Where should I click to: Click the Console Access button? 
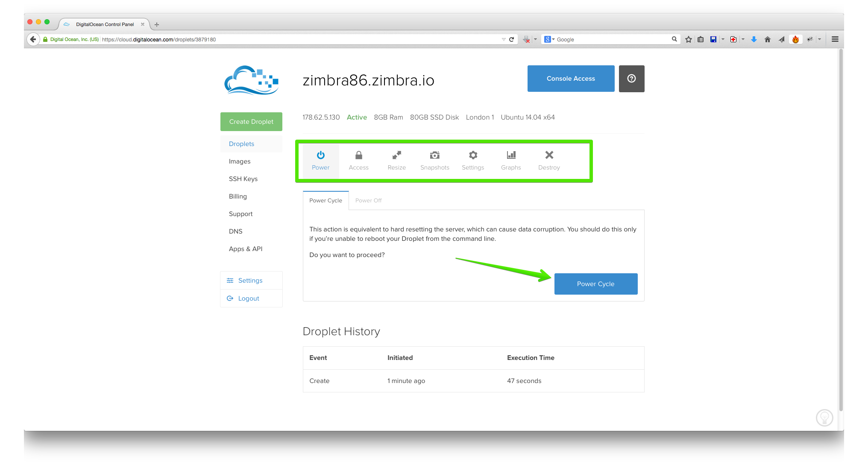pos(571,79)
